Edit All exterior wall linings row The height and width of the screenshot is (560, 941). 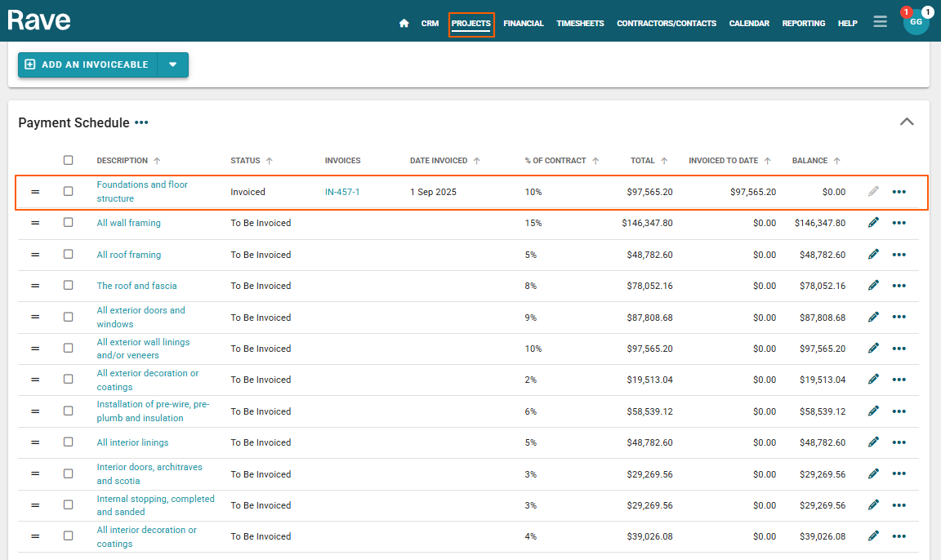[873, 349]
